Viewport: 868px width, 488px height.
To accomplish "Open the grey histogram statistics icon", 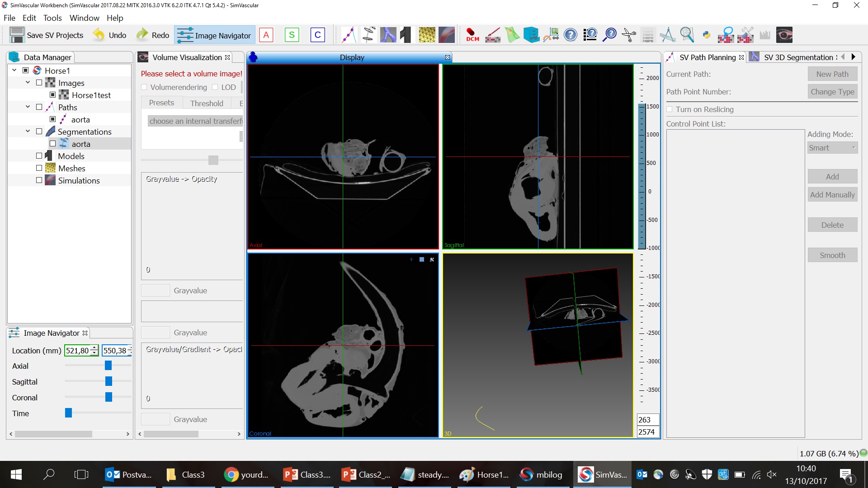I will click(x=764, y=35).
